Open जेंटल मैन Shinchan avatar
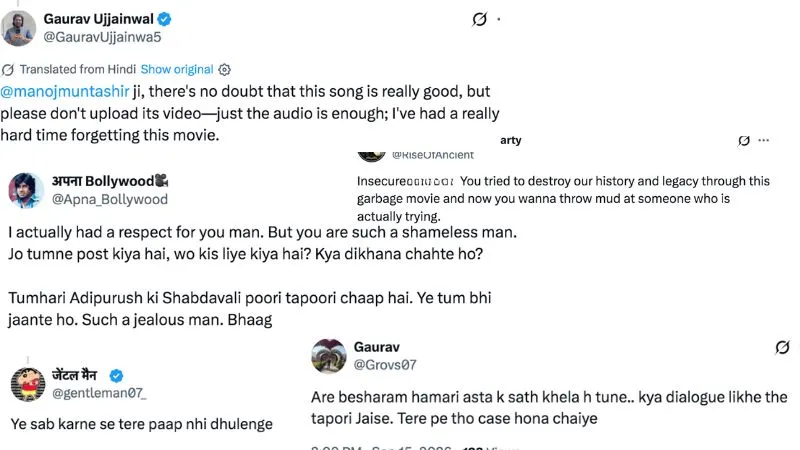This screenshot has height=450, width=800. [x=28, y=384]
